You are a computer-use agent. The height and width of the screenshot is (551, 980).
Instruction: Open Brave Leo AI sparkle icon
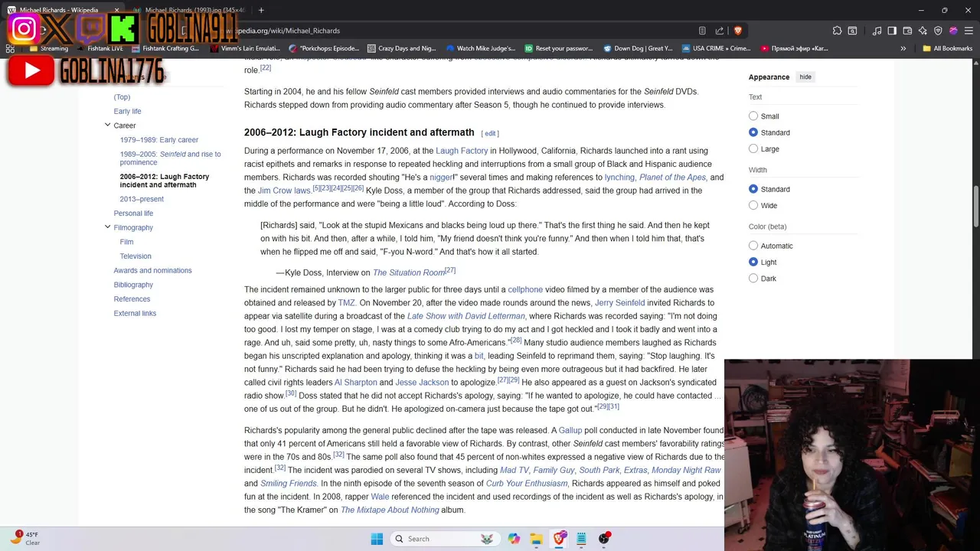click(923, 31)
